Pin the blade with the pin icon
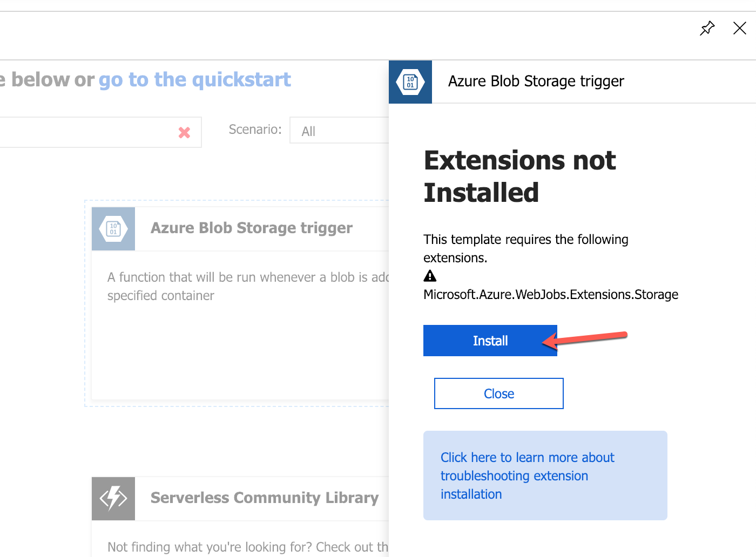Image resolution: width=756 pixels, height=557 pixels. pos(707,28)
